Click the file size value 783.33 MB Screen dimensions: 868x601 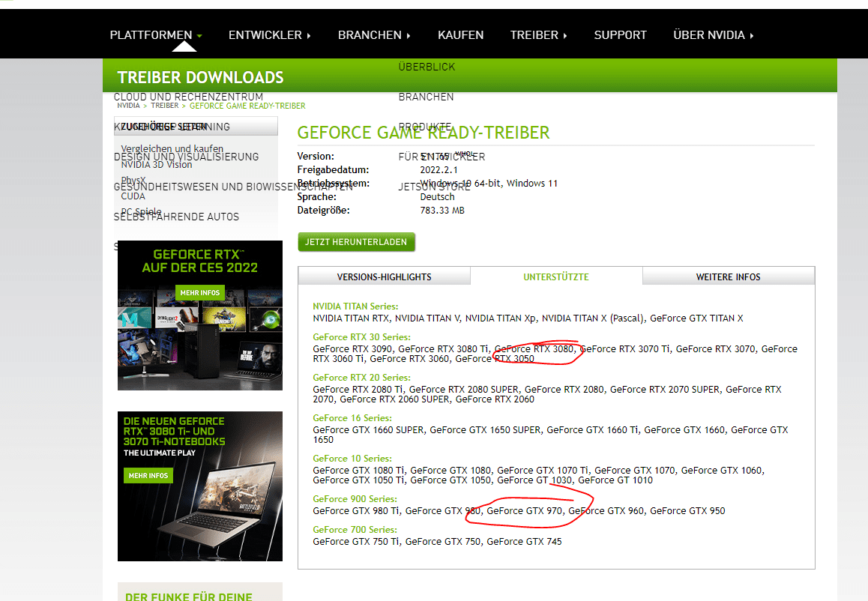tap(442, 211)
